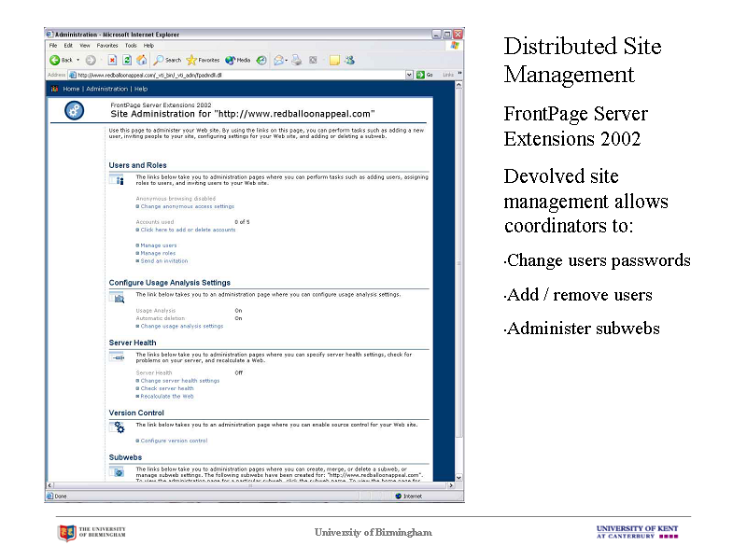Open Change usage analysis settings link
The width and height of the screenshot is (747, 560).
181,326
